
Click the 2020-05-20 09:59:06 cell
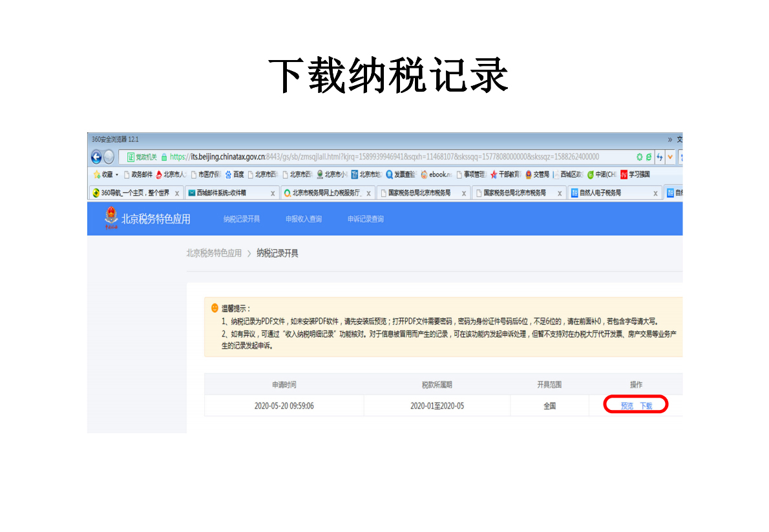pos(284,406)
